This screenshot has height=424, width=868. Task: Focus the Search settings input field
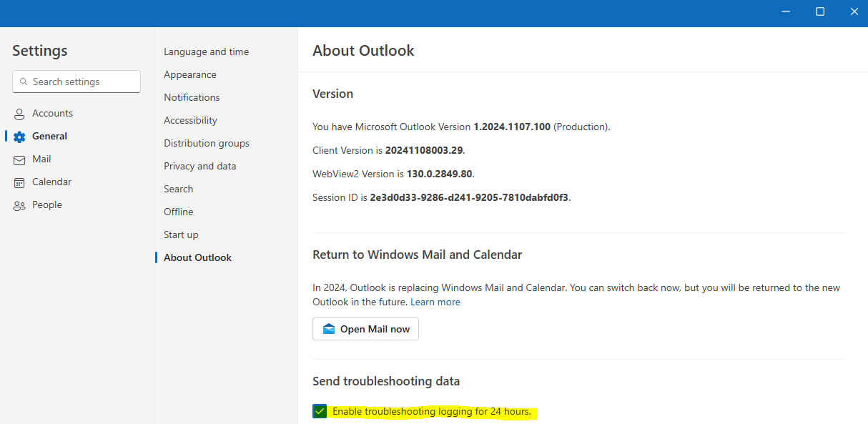[77, 82]
